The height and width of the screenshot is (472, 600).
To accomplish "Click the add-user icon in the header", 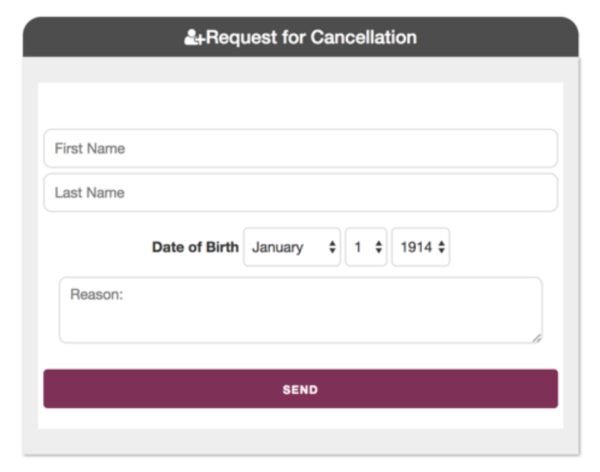I will click(x=195, y=38).
